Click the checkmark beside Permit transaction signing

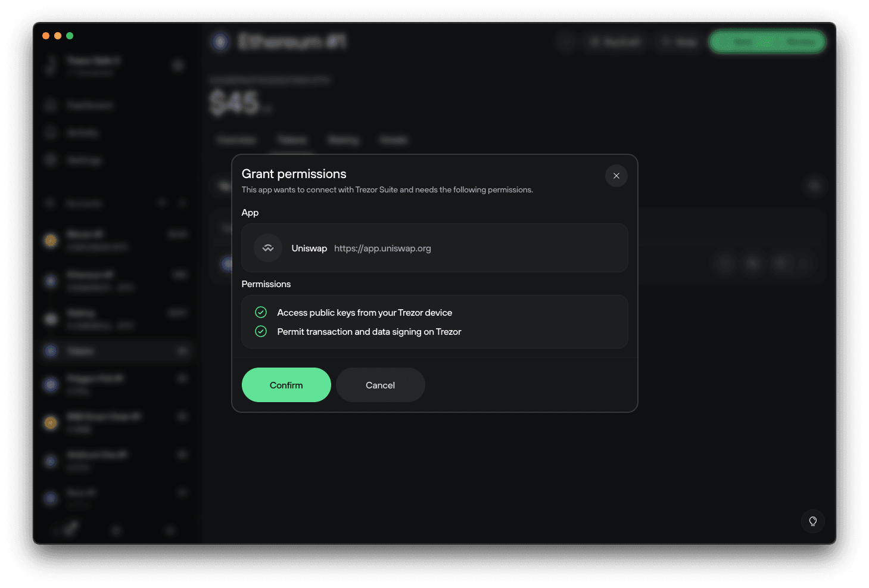[x=261, y=331]
